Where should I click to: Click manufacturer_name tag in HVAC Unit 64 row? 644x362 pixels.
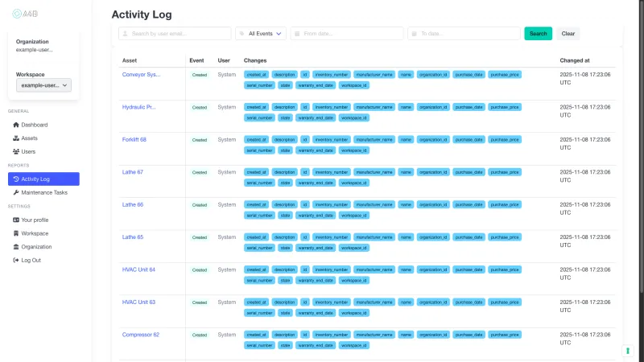(374, 269)
